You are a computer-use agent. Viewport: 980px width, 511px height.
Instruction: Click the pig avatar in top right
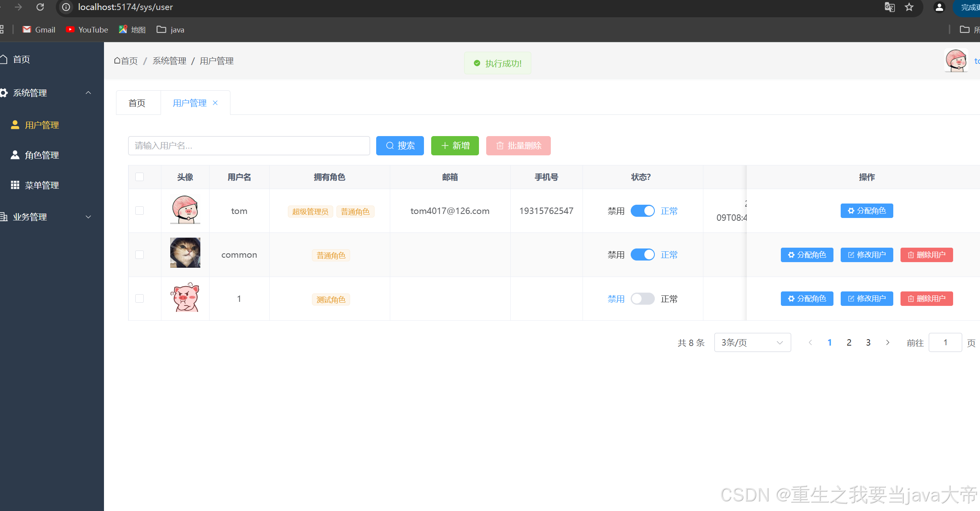956,61
